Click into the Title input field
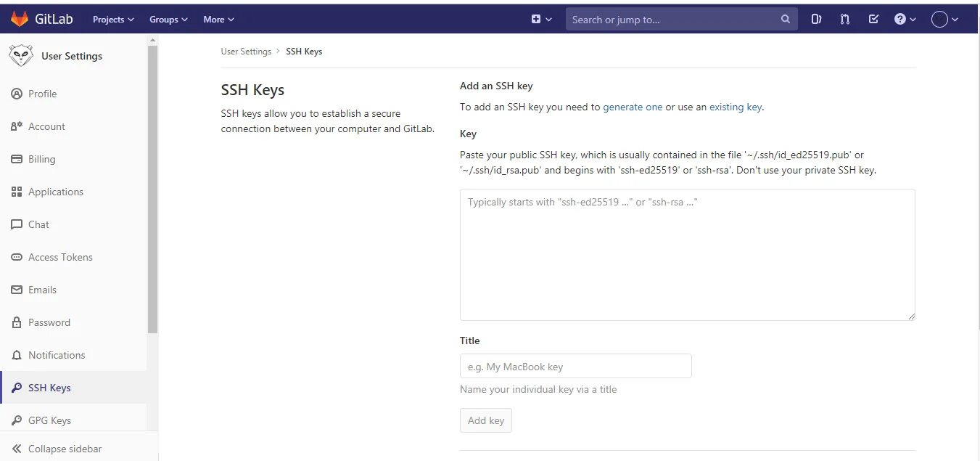Image resolution: width=980 pixels, height=461 pixels. pos(575,367)
